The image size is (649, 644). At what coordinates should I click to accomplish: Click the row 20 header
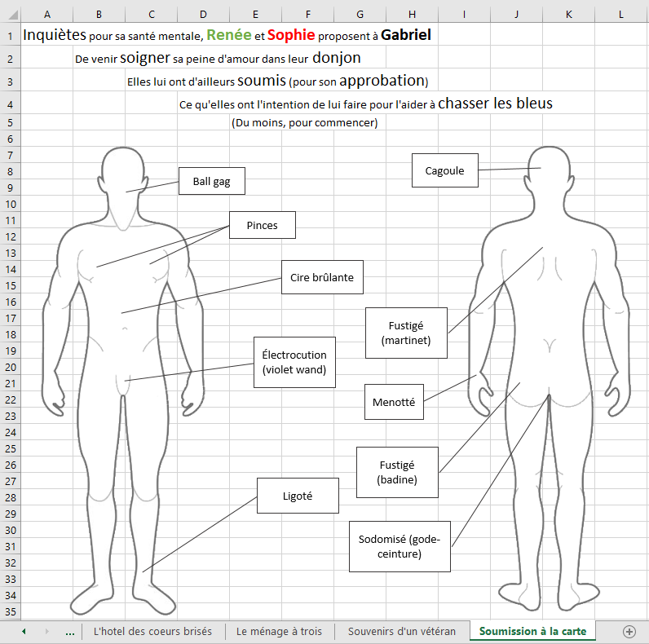pos(10,367)
